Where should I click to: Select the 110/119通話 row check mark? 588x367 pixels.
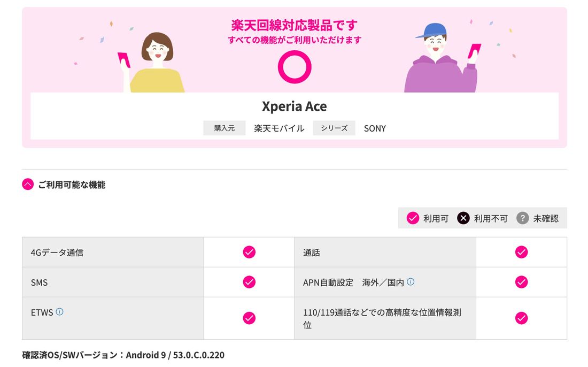(x=521, y=318)
